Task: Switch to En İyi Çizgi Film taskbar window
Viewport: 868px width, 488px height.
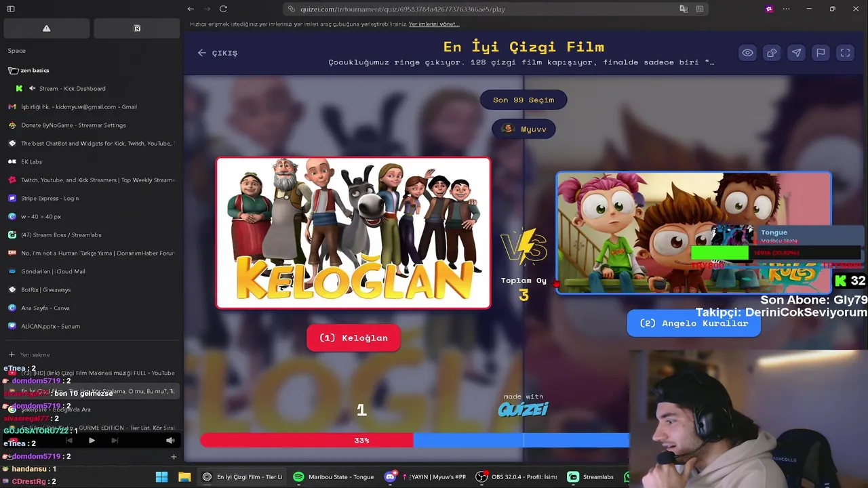Action: pyautogui.click(x=242, y=477)
